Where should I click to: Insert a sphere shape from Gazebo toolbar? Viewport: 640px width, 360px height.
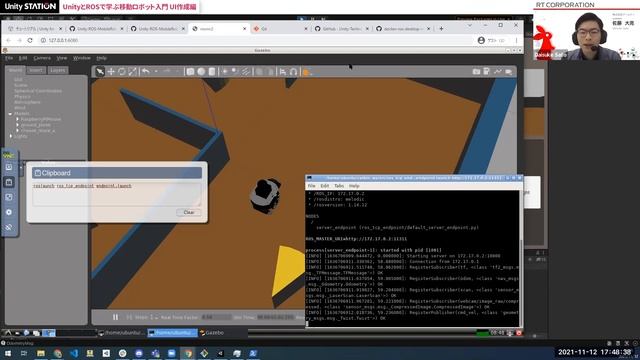point(201,72)
